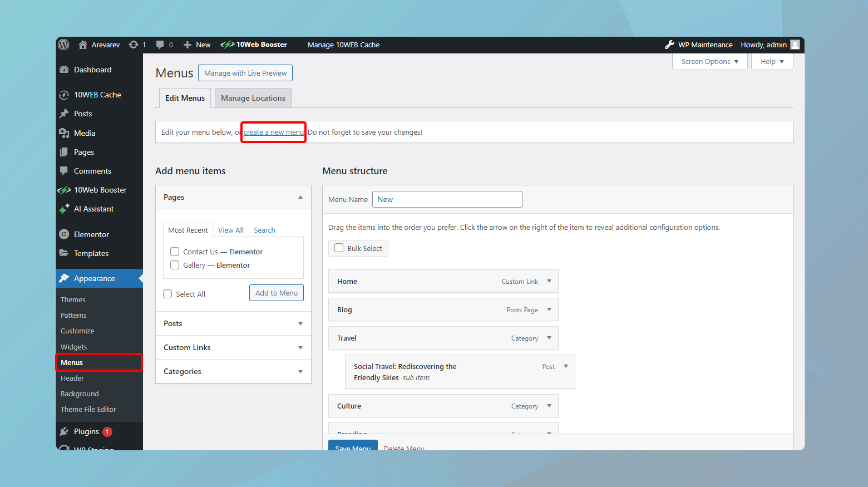
Task: Open the updates icon in admin bar
Action: coord(134,45)
